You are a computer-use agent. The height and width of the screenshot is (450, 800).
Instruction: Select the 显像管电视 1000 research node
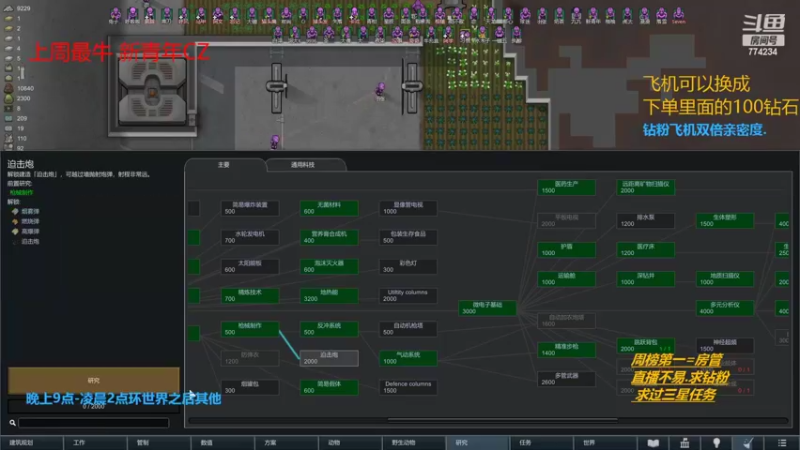click(408, 208)
